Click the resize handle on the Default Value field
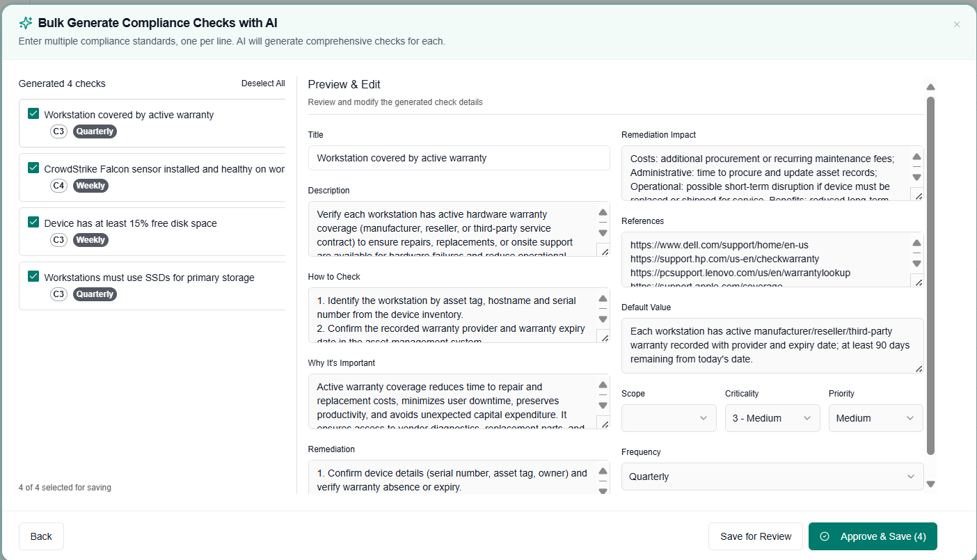 pyautogui.click(x=917, y=369)
